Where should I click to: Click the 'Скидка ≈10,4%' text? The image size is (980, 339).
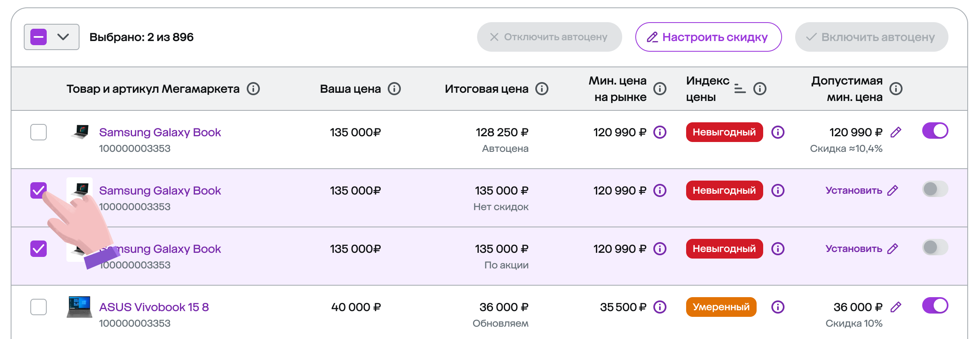tap(846, 149)
